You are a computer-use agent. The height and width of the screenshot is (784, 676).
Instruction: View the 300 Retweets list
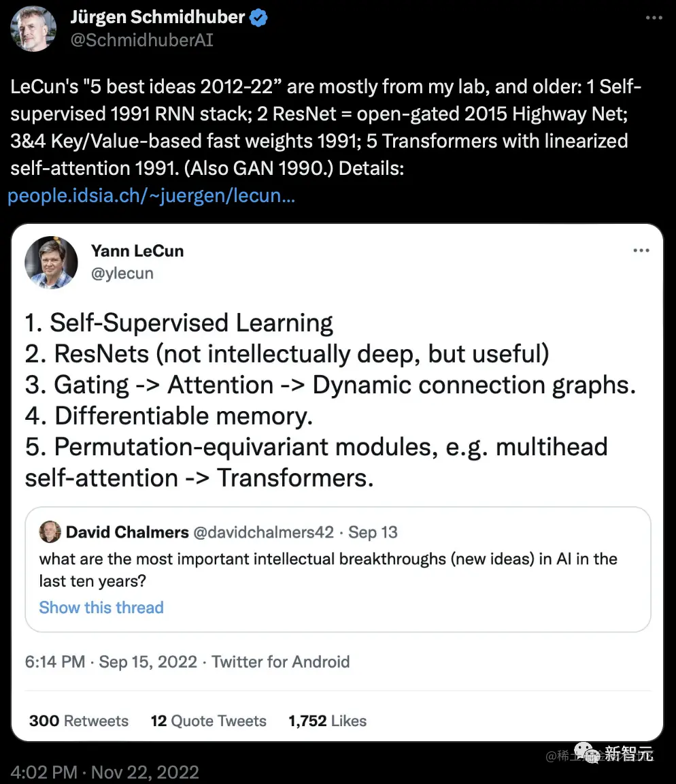tap(78, 721)
